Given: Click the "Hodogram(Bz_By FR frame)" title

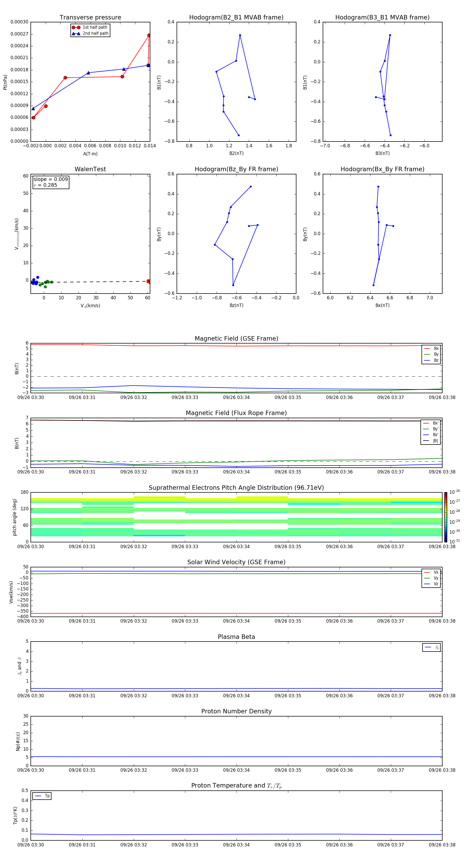Looking at the screenshot, I should click(236, 169).
